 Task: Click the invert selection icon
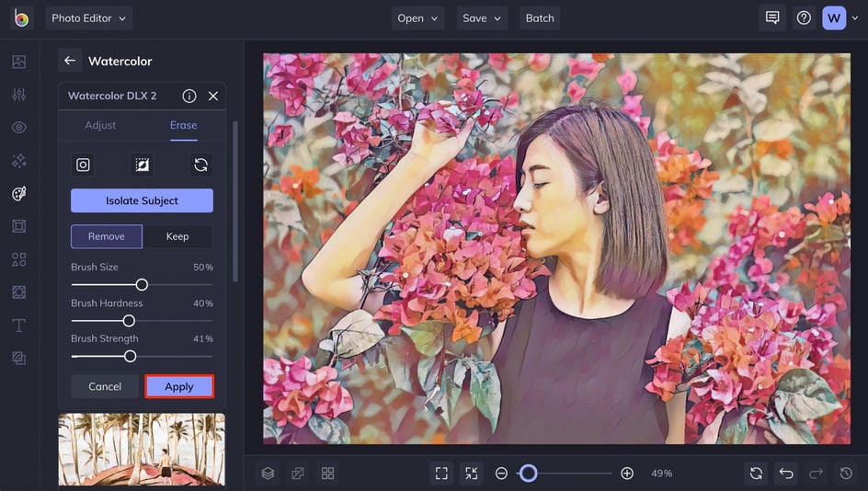[142, 165]
